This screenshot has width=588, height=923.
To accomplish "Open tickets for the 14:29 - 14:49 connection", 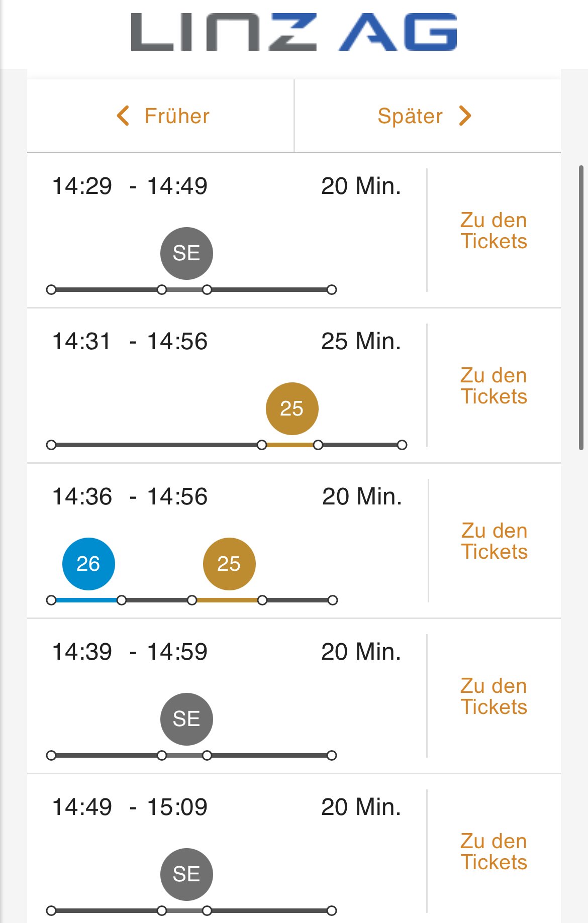I will tap(494, 231).
